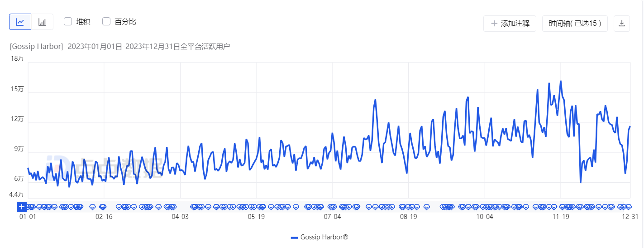
Task: Switch to line chart view
Action: (x=20, y=22)
